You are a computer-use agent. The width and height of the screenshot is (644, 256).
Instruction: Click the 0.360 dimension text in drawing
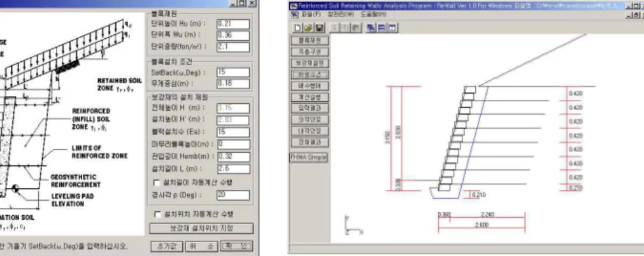(444, 215)
